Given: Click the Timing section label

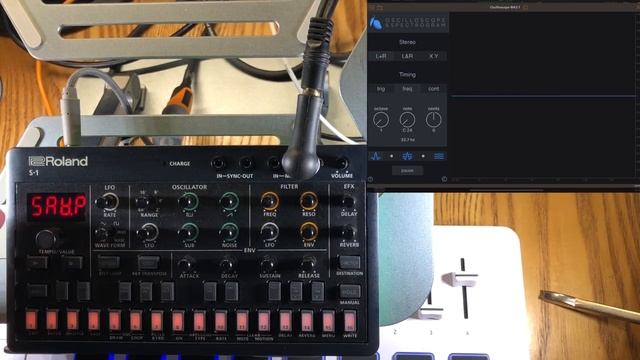Looking at the screenshot, I should [x=407, y=75].
